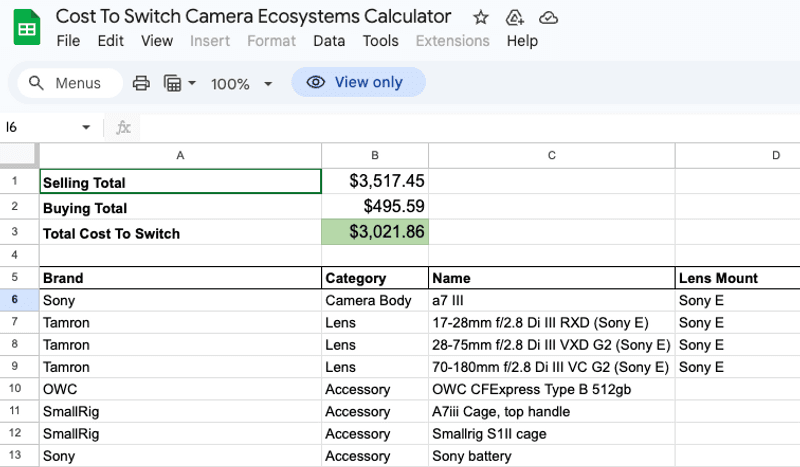The height and width of the screenshot is (467, 800).
Task: Select row 10 header
Action: tap(19, 388)
